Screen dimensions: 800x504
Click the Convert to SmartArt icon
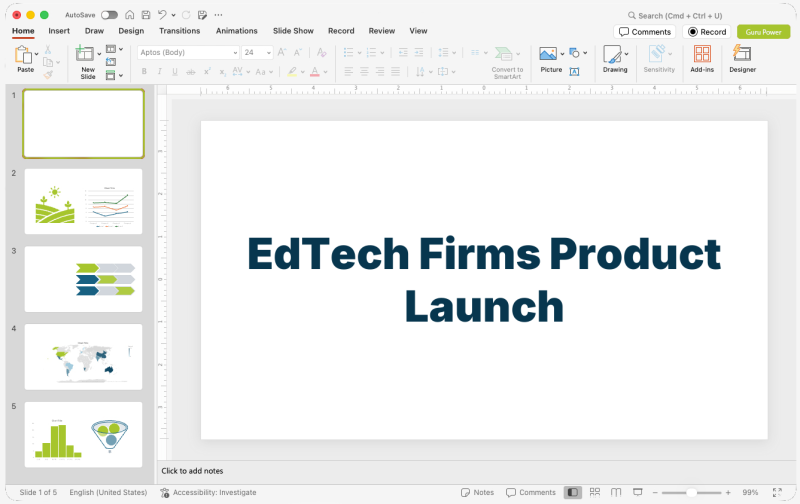tap(503, 53)
